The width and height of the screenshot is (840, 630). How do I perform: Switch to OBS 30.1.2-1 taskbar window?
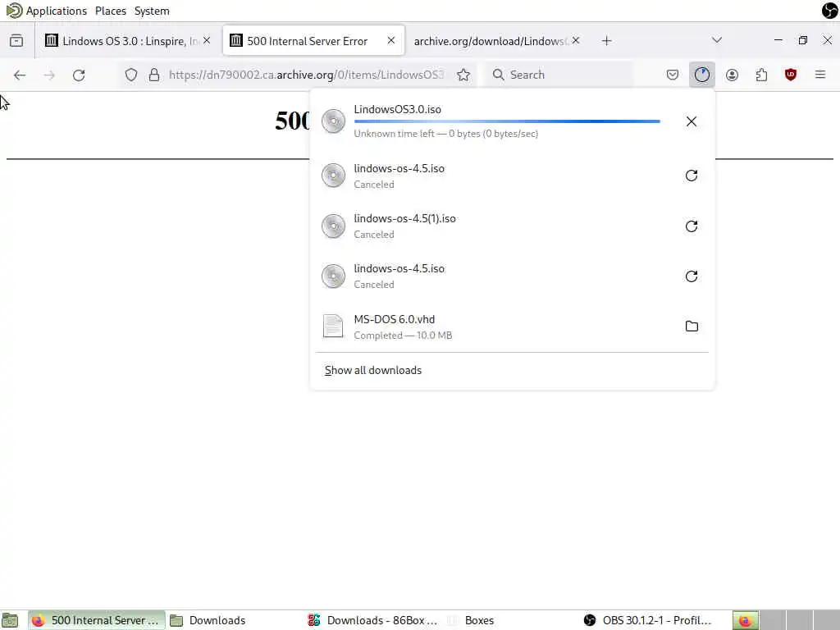pos(649,620)
